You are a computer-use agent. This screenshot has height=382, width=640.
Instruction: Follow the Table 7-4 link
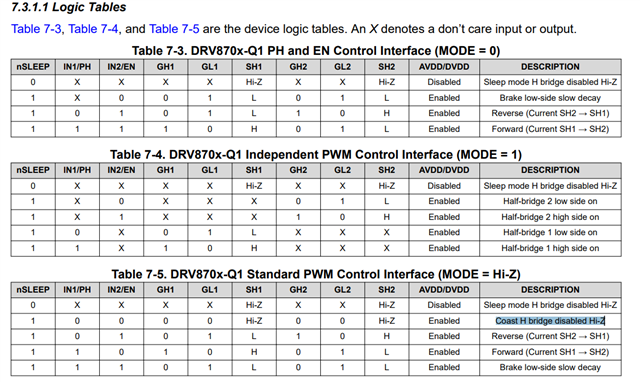tap(93, 29)
